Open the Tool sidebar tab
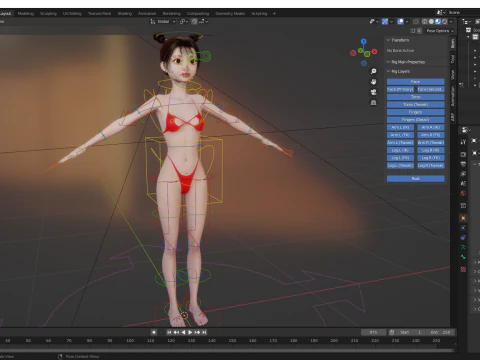This screenshot has width=480, height=360. [x=453, y=59]
